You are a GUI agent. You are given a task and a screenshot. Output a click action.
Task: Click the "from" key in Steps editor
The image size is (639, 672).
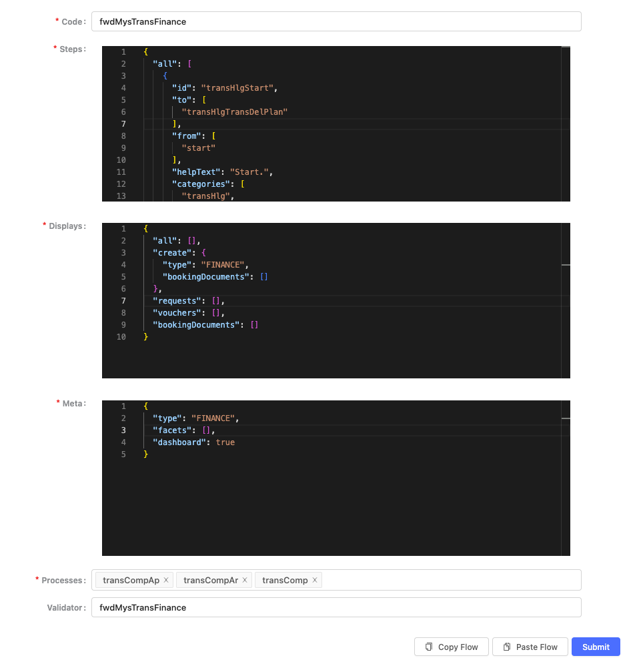[187, 136]
